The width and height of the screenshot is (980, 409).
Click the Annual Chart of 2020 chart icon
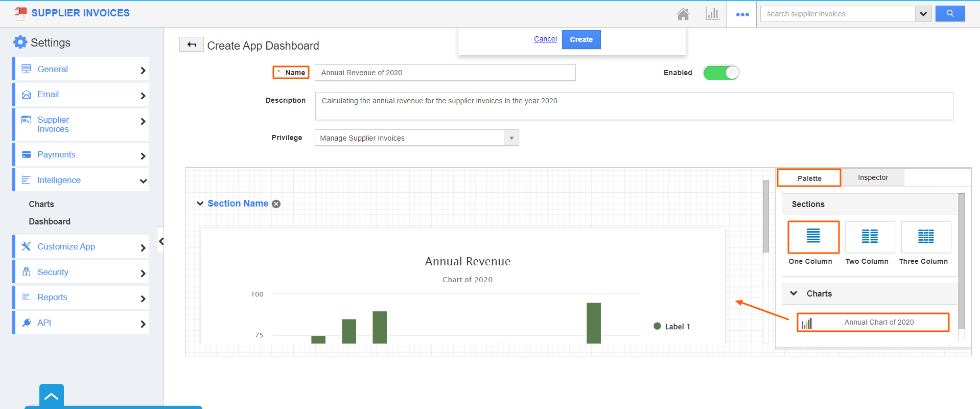click(807, 323)
